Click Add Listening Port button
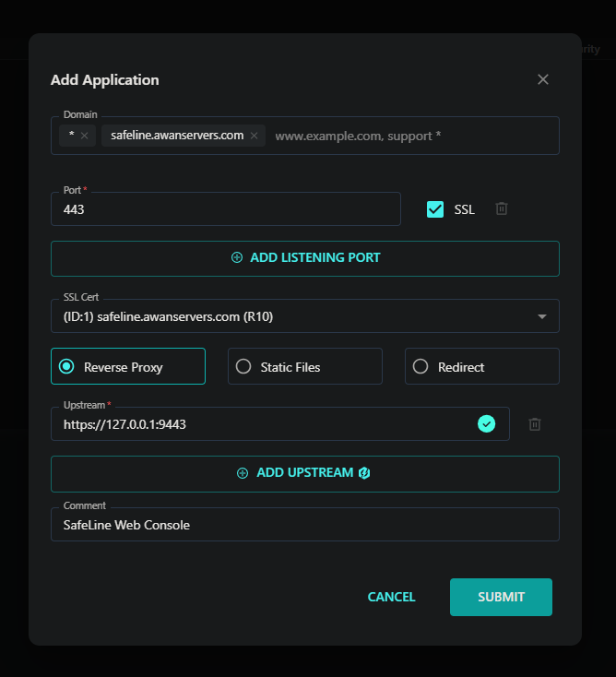616x677 pixels. 305,258
